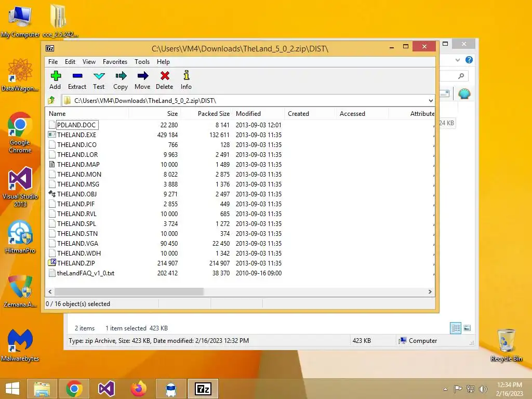The height and width of the screenshot is (399, 532).
Task: Open HitmanPro desktop shortcut
Action: pyautogui.click(x=20, y=237)
